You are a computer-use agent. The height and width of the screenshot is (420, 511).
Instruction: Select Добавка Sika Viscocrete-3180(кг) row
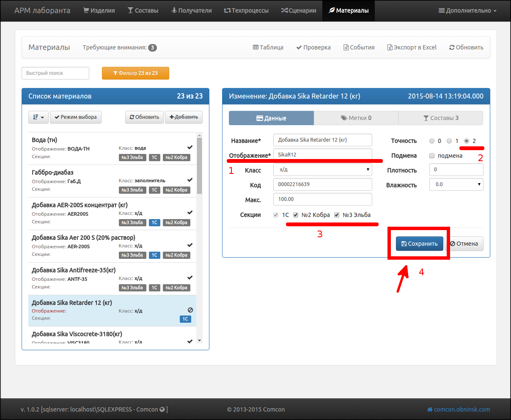pos(112,335)
